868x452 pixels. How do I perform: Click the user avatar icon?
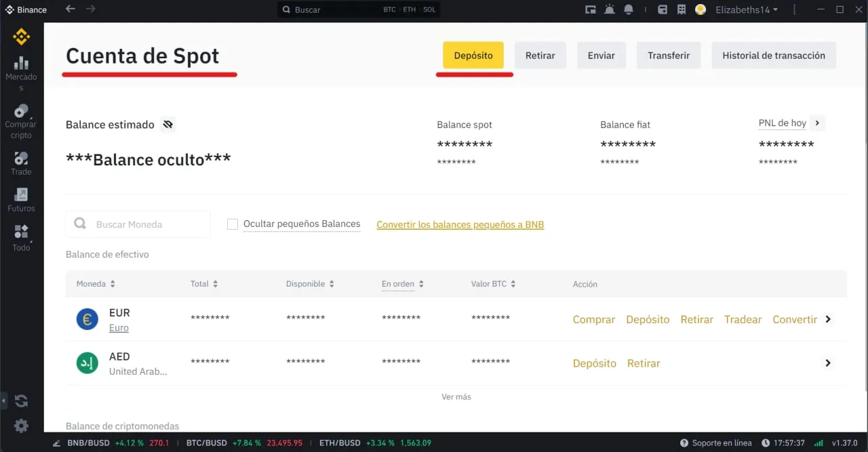pos(701,9)
